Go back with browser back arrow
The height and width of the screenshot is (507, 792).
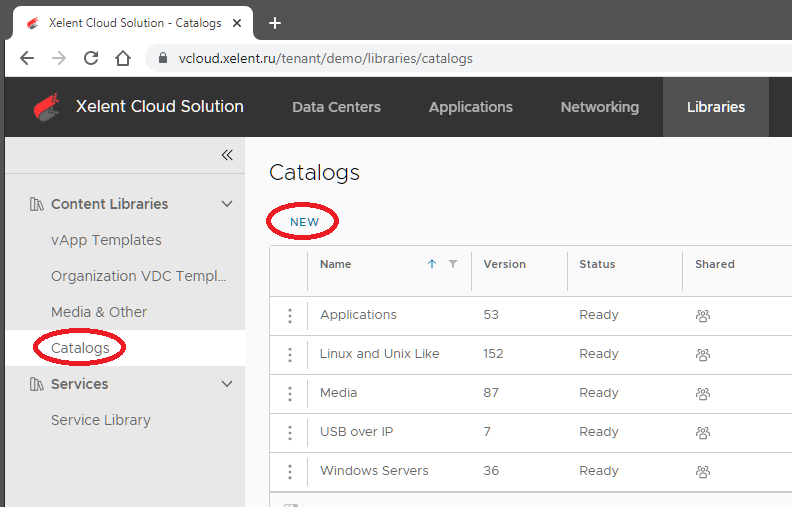click(x=27, y=59)
